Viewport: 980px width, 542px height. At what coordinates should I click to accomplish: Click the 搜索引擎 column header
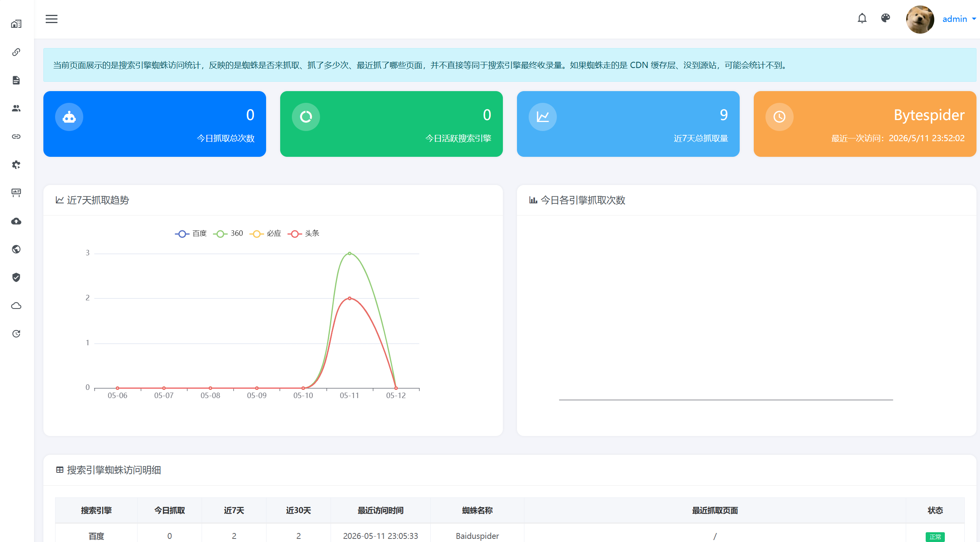[96, 510]
